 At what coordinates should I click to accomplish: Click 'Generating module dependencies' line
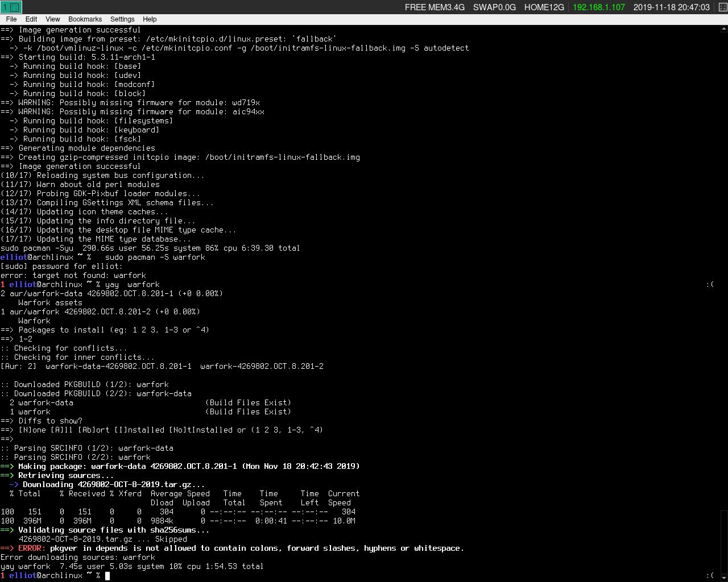tap(78, 148)
